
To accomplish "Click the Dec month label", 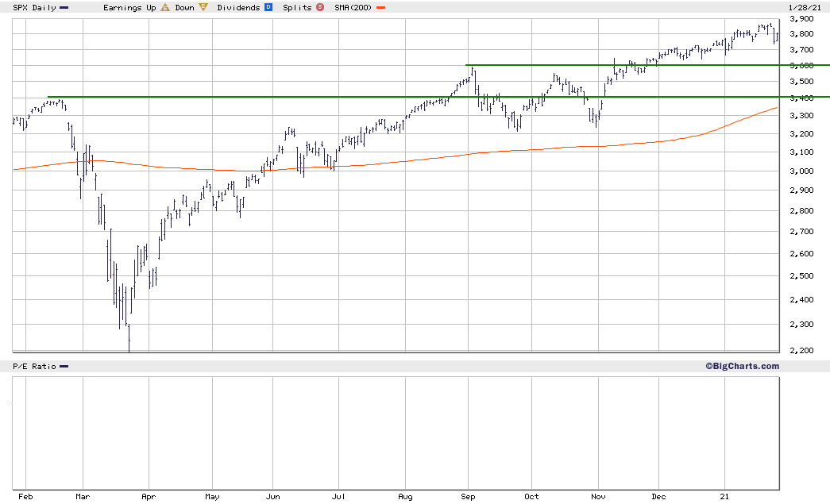I will (x=658, y=497).
